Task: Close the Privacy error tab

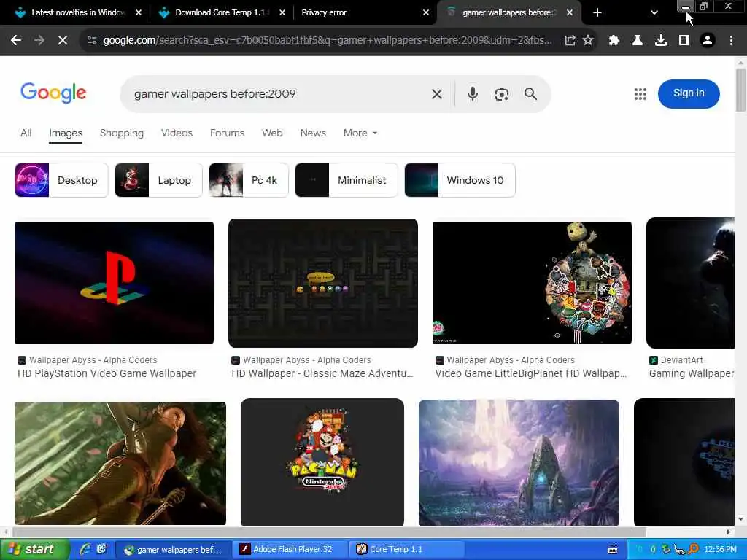Action: tap(426, 13)
